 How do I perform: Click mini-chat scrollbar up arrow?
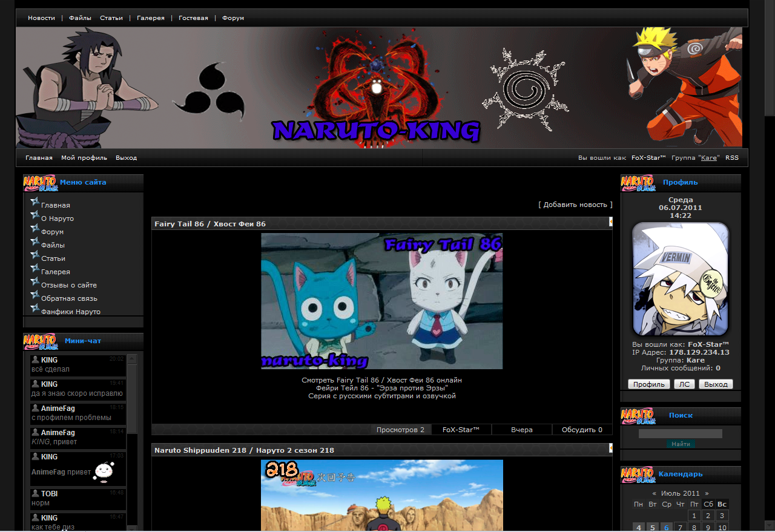[133, 360]
